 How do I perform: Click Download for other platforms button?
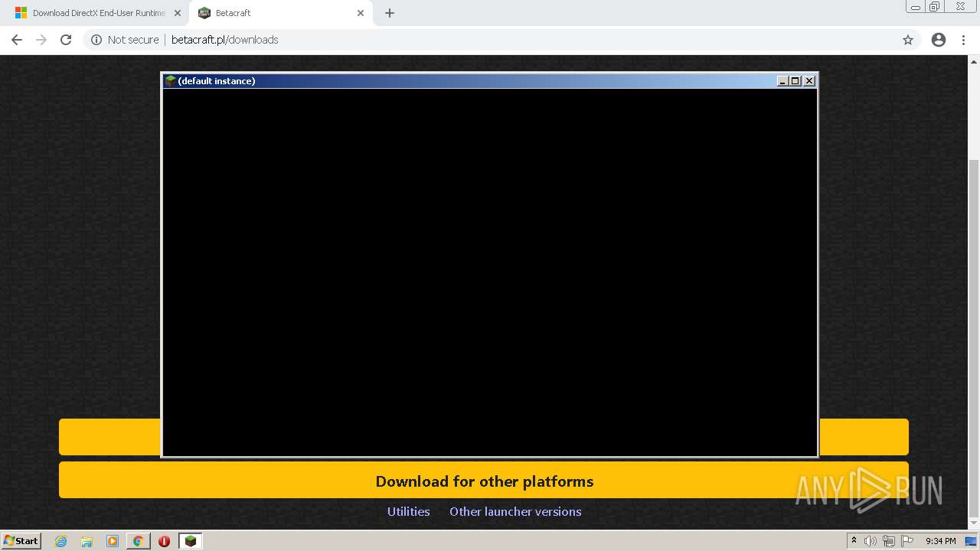pos(484,481)
